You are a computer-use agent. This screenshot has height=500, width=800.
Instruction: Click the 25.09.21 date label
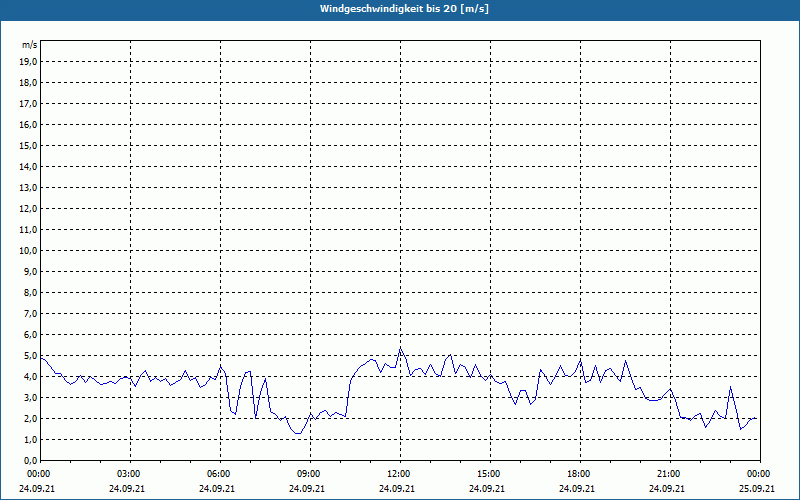tap(757, 488)
